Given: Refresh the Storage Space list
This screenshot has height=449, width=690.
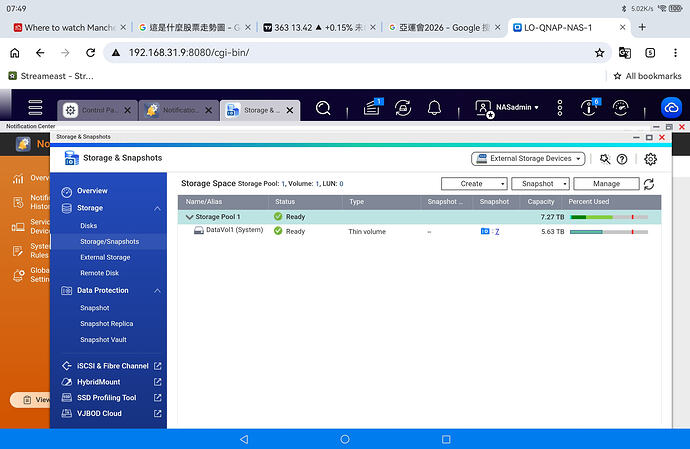Looking at the screenshot, I should 649,184.
